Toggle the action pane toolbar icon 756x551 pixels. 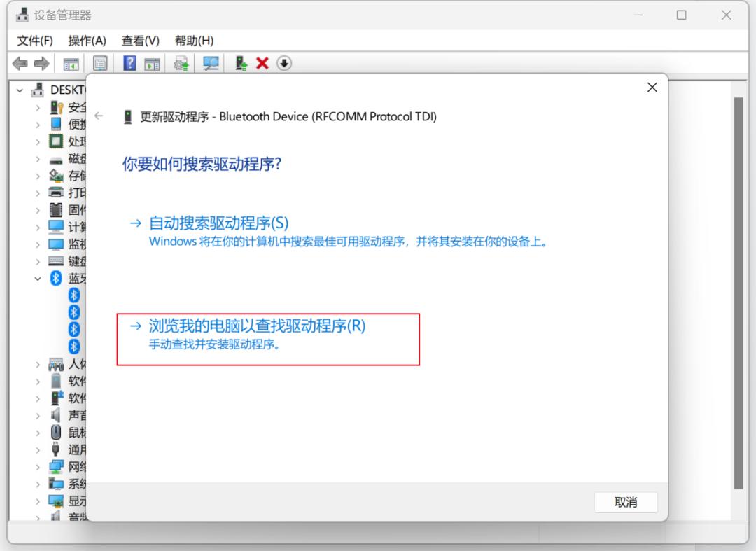coord(152,63)
